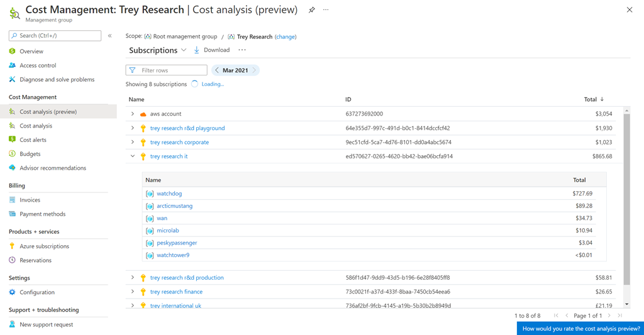
Task: Close the Cost Management blade
Action: click(629, 10)
